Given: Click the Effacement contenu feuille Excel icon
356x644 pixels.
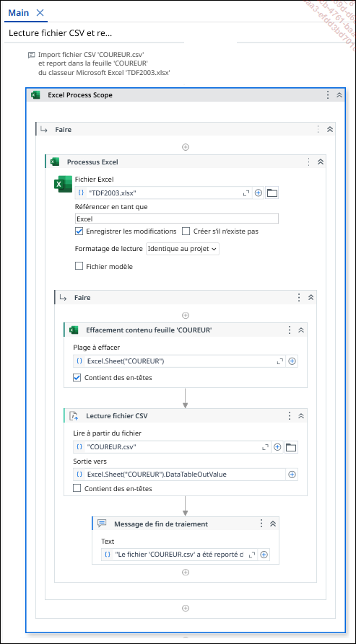Looking at the screenshot, I should click(x=74, y=330).
